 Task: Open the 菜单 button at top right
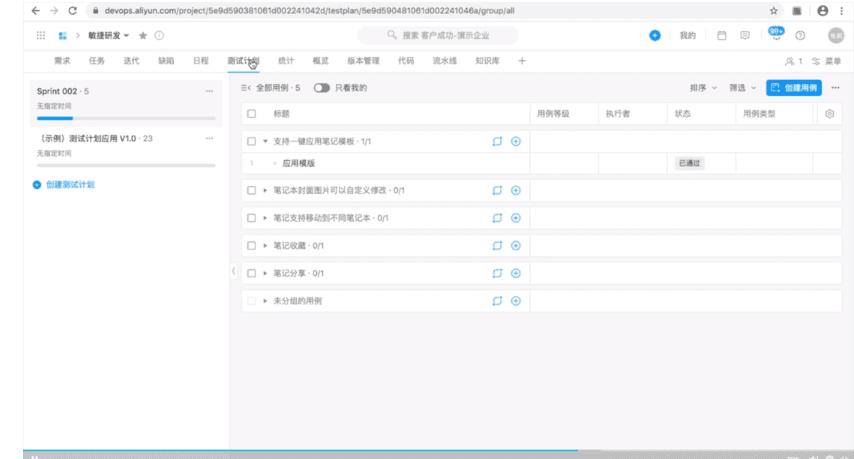tap(827, 61)
